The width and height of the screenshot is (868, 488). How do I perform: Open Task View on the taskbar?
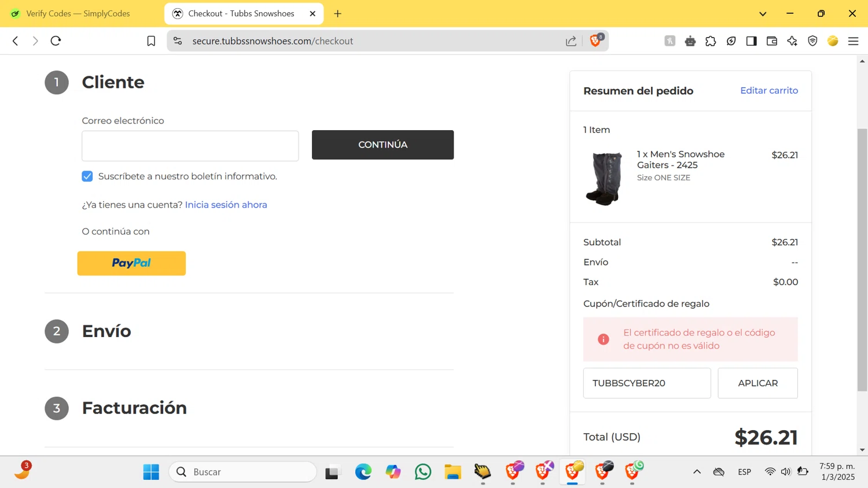point(333,472)
